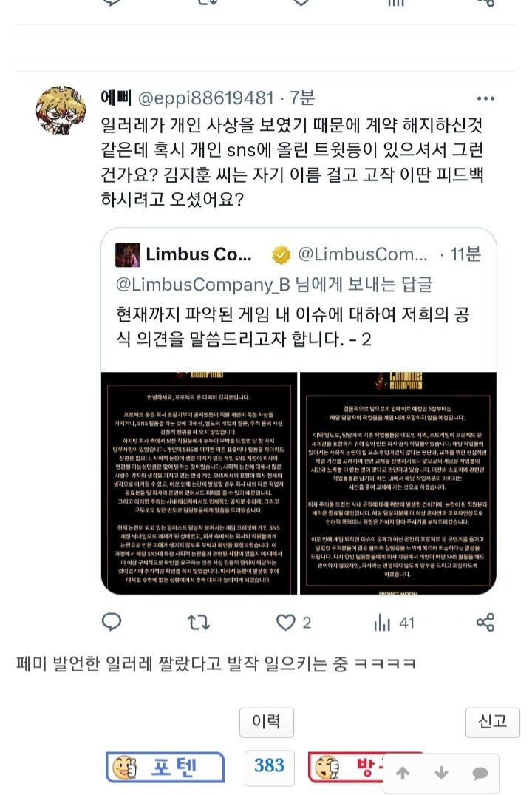Open comments via floating chat bubble icon
Image resolution: width=532 pixels, height=795 pixels.
(480, 774)
